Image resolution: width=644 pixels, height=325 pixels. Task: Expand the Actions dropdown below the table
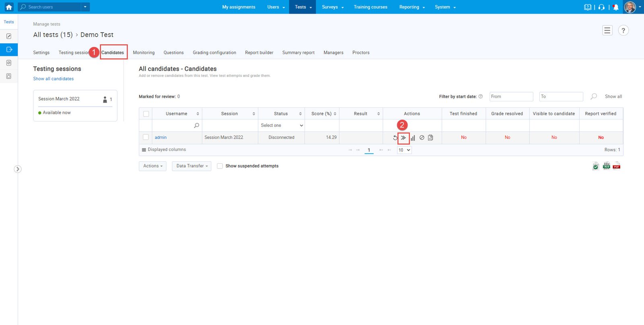pyautogui.click(x=153, y=166)
